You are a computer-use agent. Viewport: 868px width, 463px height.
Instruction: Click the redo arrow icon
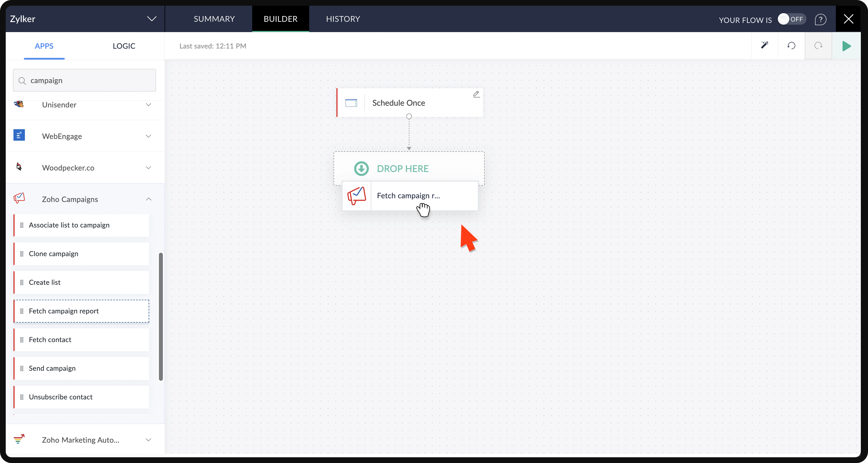pyautogui.click(x=818, y=46)
